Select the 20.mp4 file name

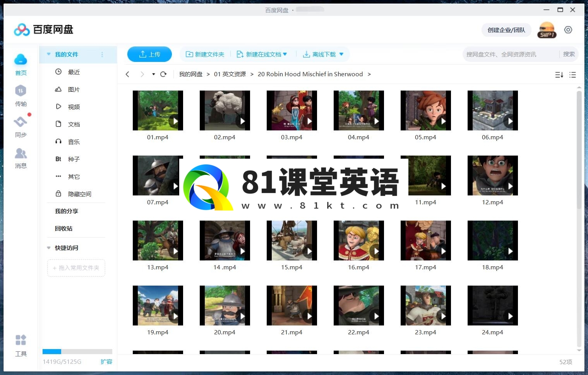(x=225, y=332)
